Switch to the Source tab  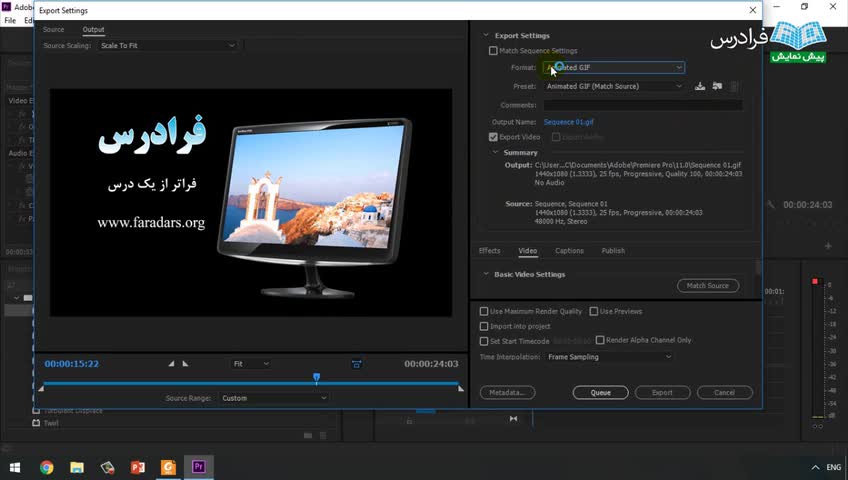(x=54, y=30)
